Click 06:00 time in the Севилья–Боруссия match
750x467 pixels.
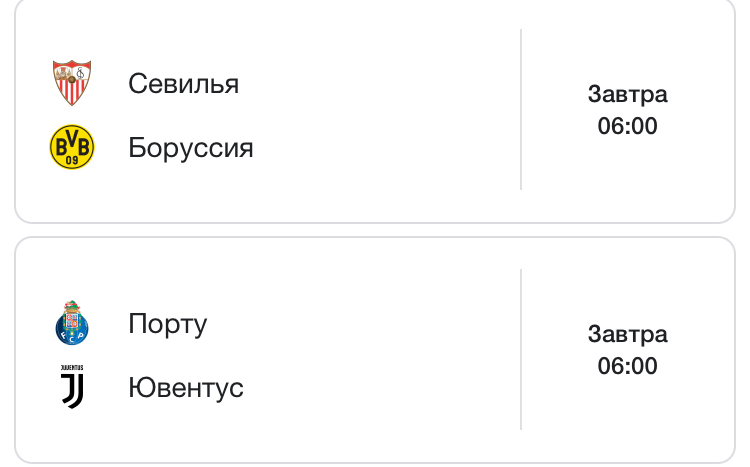coord(627,127)
